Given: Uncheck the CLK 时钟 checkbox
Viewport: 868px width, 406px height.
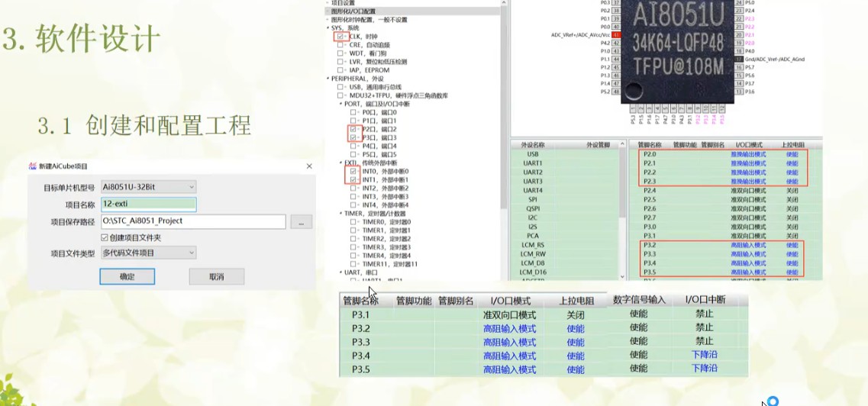Looking at the screenshot, I should (340, 37).
